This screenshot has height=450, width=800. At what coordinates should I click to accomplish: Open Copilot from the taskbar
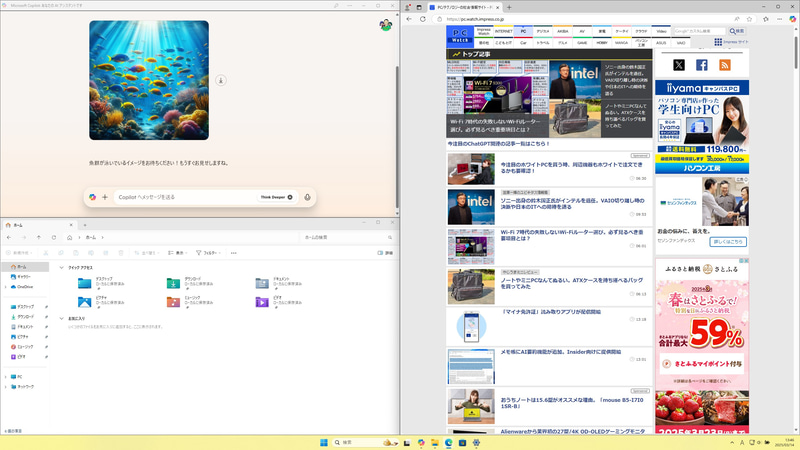421,442
